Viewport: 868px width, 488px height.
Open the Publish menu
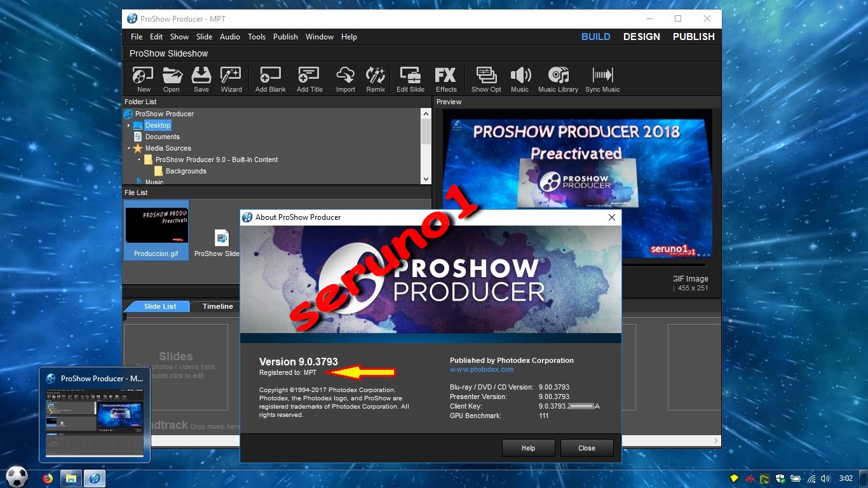click(285, 37)
